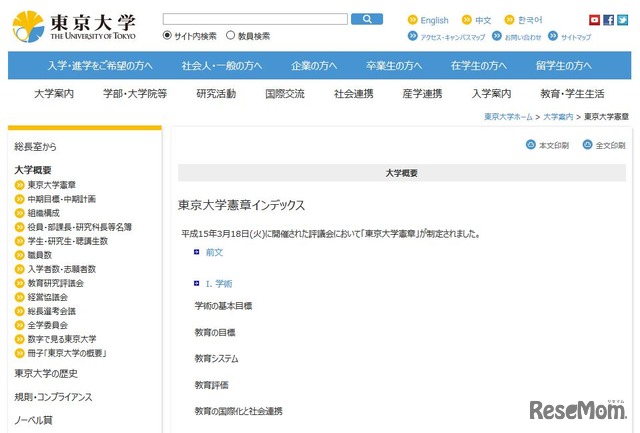Open the 在学生の方へ menu
640x433 pixels.
[479, 65]
